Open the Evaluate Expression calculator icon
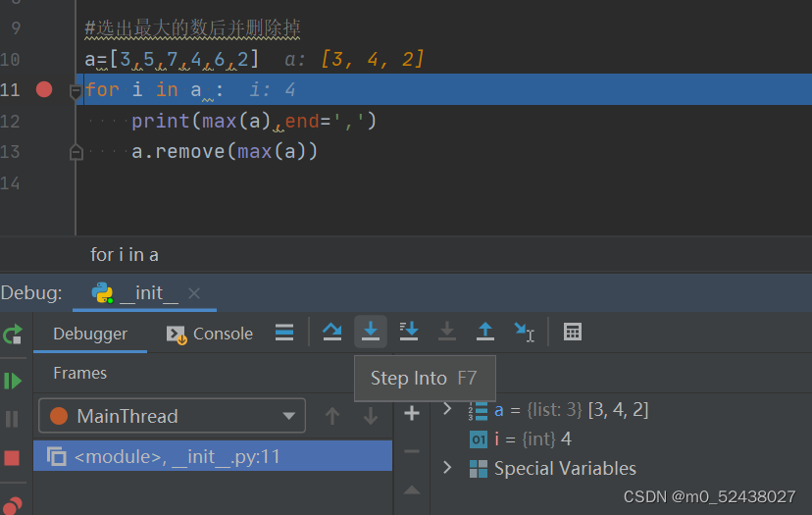Viewport: 812px width, 515px height. [x=573, y=333]
